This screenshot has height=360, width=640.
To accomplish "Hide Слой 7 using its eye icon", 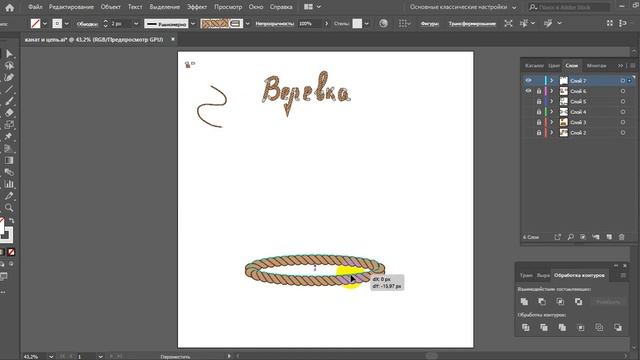I will 528,80.
